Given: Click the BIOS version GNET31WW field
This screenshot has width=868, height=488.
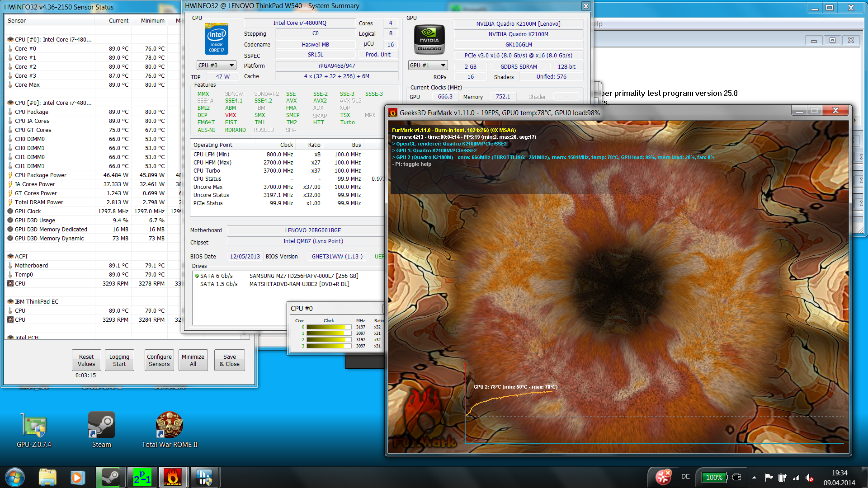Looking at the screenshot, I should point(337,257).
